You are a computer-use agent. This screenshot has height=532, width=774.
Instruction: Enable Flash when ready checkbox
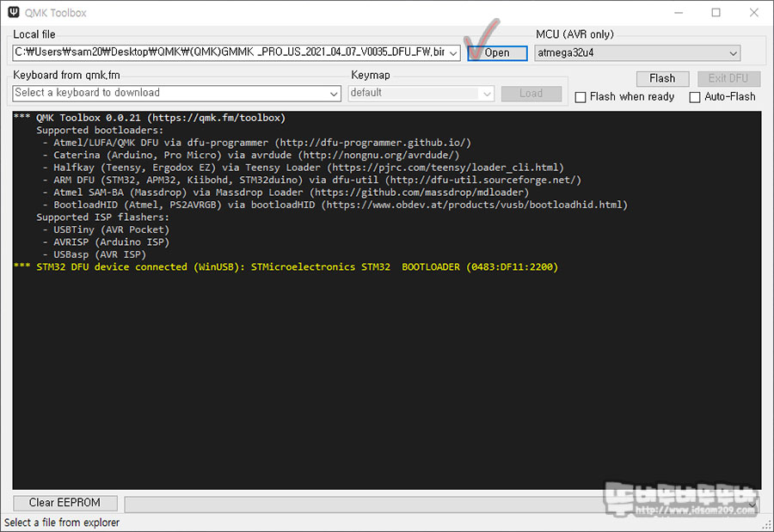580,97
